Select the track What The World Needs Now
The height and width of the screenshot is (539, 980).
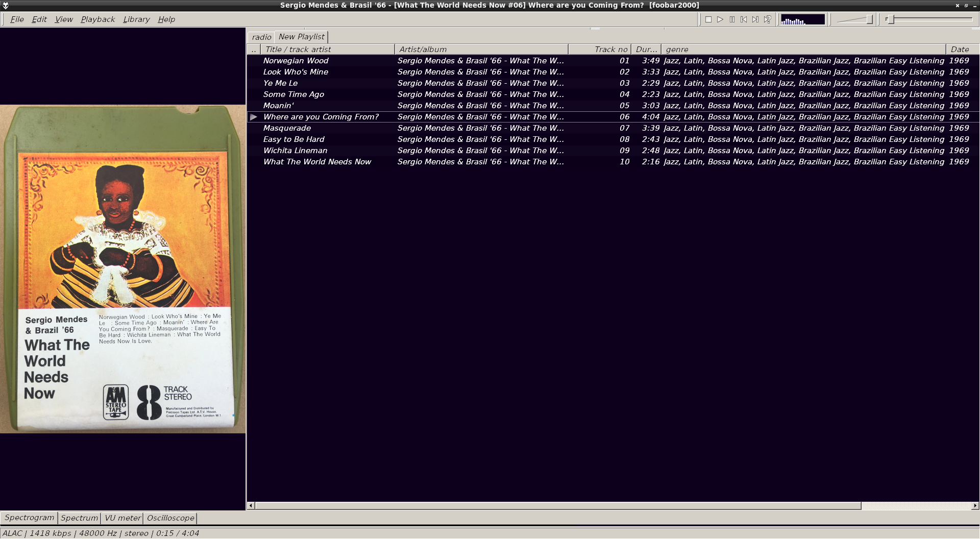coord(317,162)
